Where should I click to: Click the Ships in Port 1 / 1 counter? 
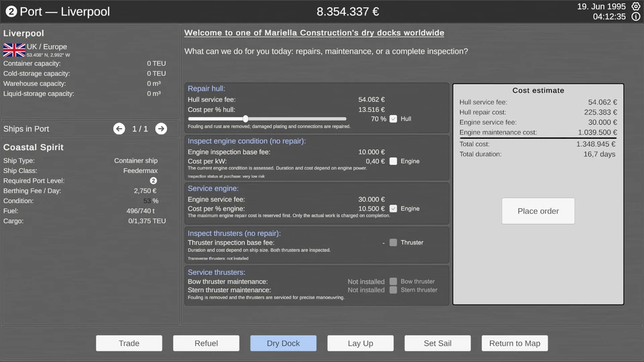click(140, 129)
